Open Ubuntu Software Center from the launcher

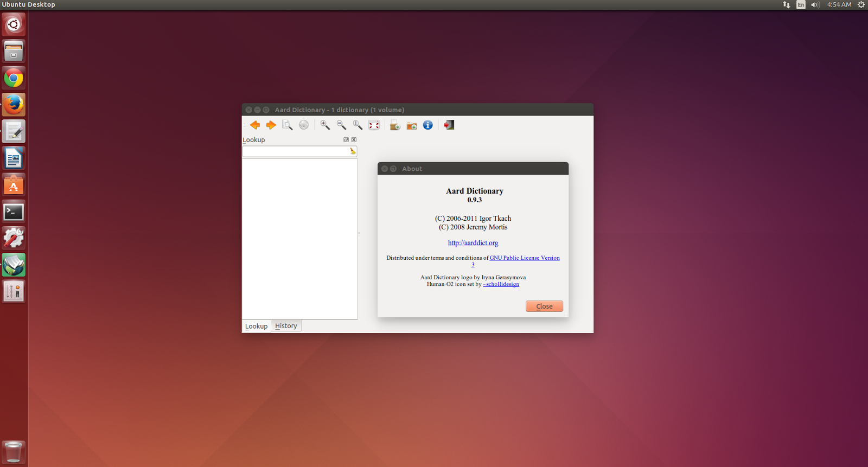(14, 185)
